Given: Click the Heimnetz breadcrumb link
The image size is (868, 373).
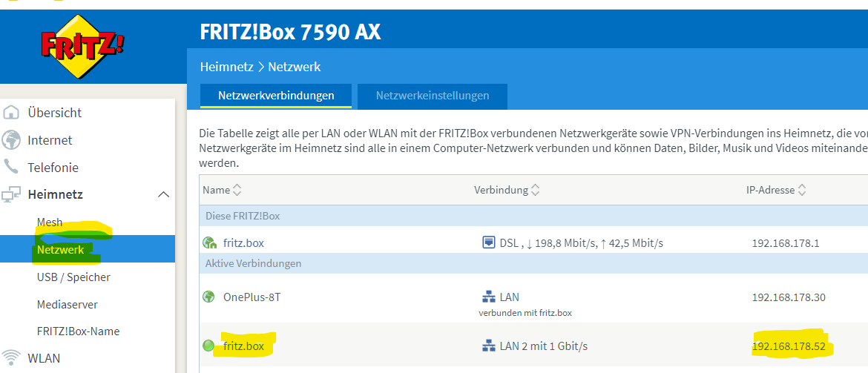Looking at the screenshot, I should 226,67.
